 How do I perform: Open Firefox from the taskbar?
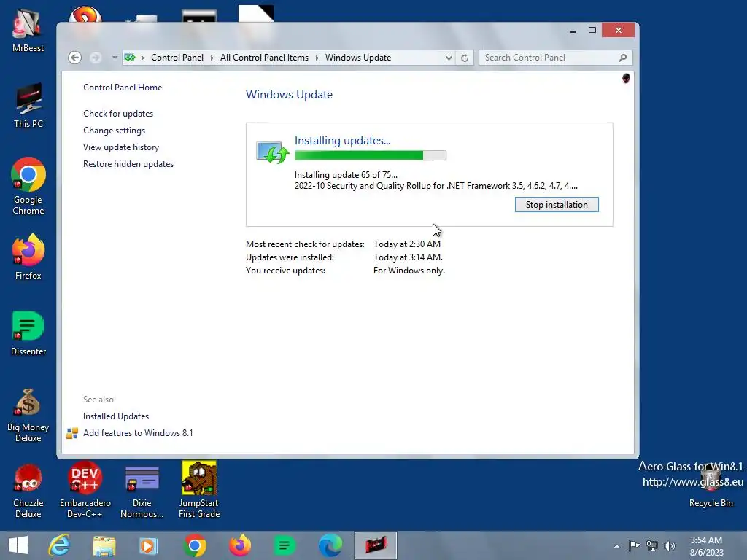point(239,545)
